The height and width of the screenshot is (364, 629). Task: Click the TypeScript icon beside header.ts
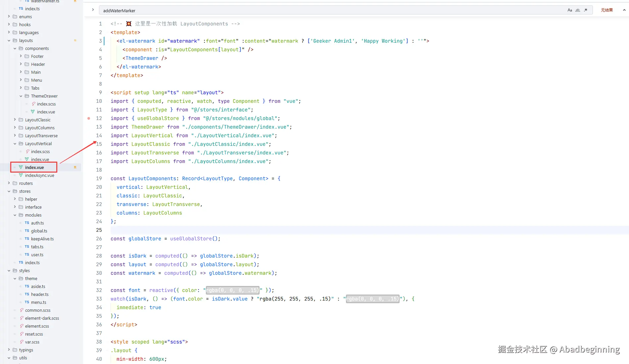(27, 294)
